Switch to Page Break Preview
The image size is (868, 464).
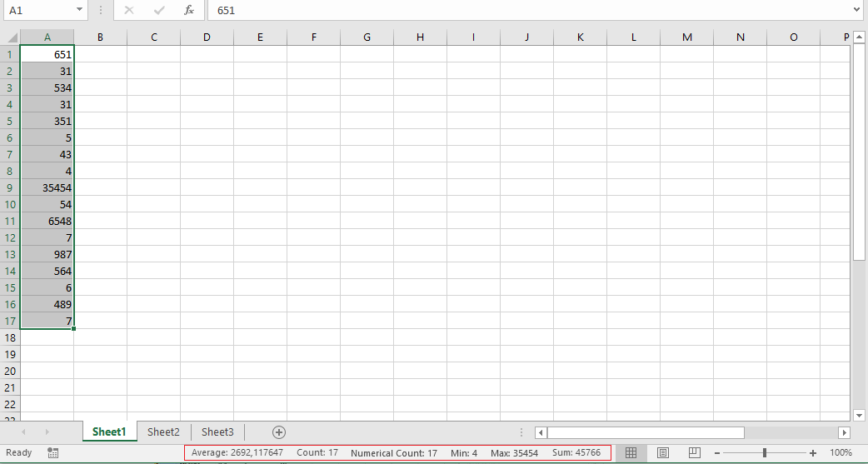point(694,452)
